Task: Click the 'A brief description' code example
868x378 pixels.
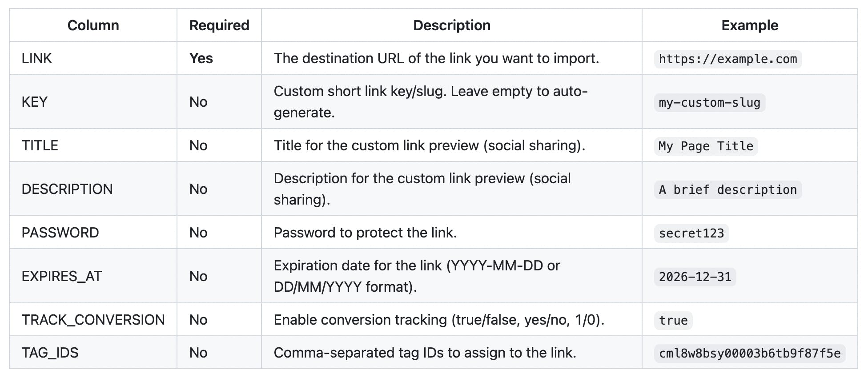Action: (x=727, y=190)
